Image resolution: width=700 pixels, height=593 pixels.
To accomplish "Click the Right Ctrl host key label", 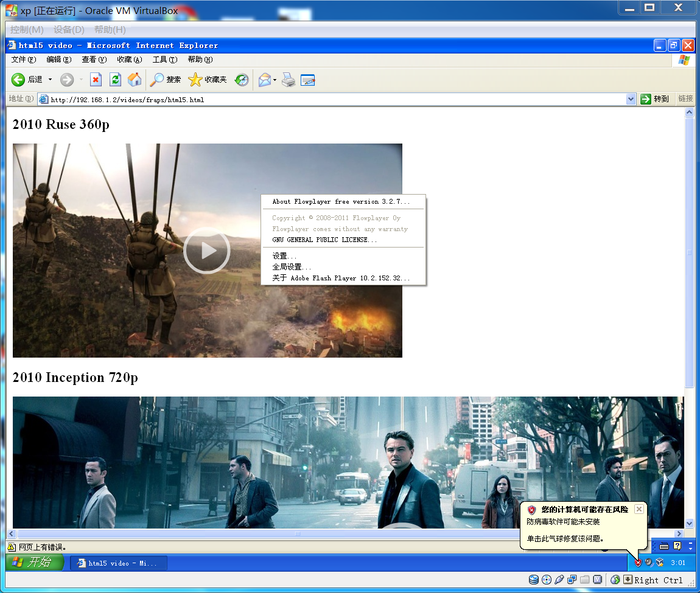I will pos(658,580).
